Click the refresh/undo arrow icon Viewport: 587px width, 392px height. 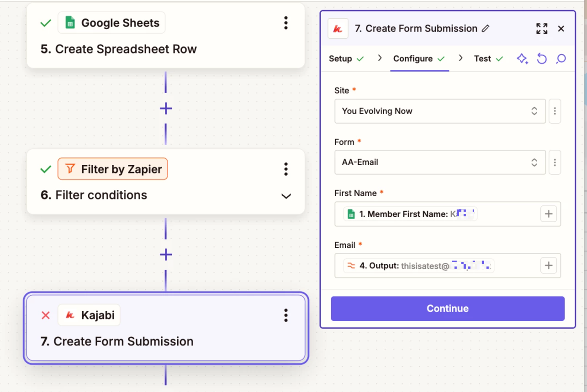[542, 58]
